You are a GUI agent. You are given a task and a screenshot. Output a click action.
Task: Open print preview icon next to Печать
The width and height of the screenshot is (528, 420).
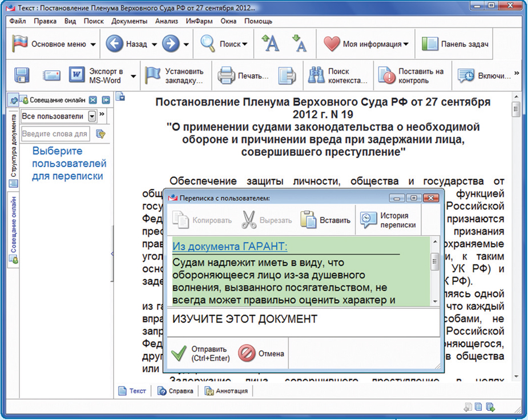(x=287, y=75)
